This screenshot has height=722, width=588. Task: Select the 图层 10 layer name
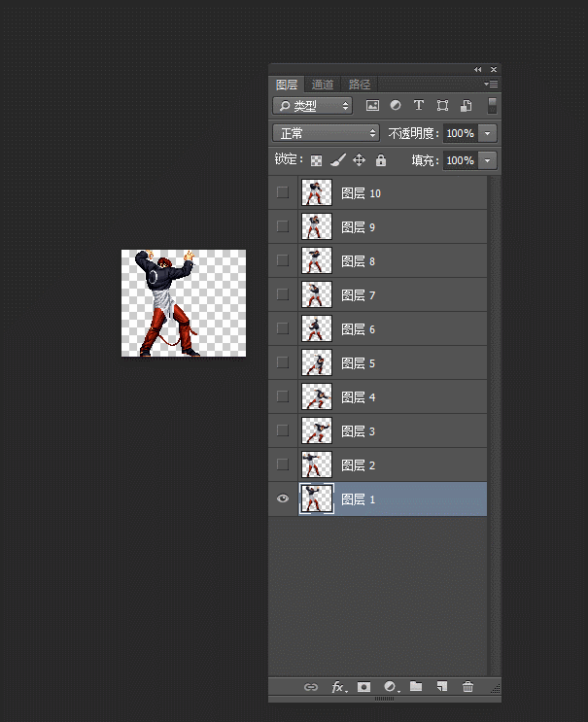(x=361, y=193)
